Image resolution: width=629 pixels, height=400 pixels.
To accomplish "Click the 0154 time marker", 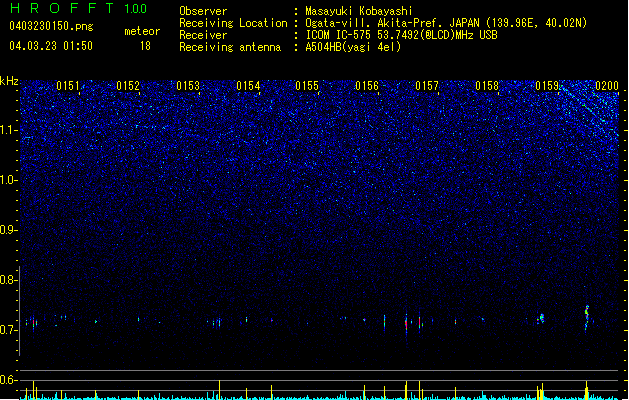I will point(248,86).
